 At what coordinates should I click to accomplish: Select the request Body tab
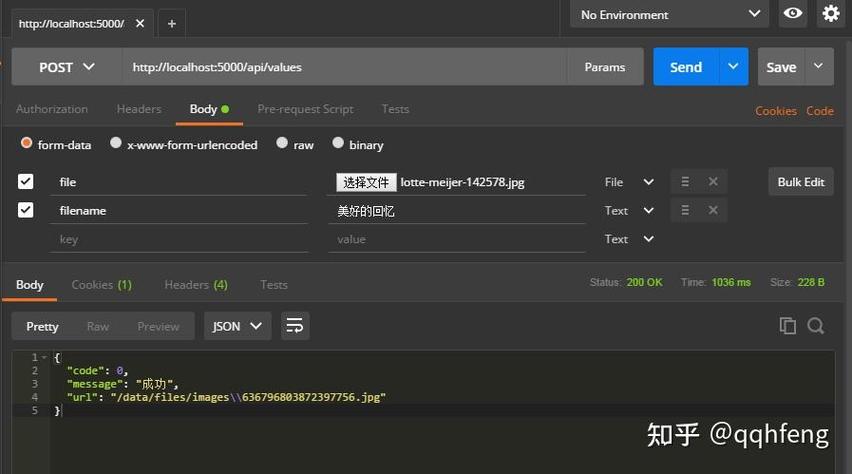209,109
